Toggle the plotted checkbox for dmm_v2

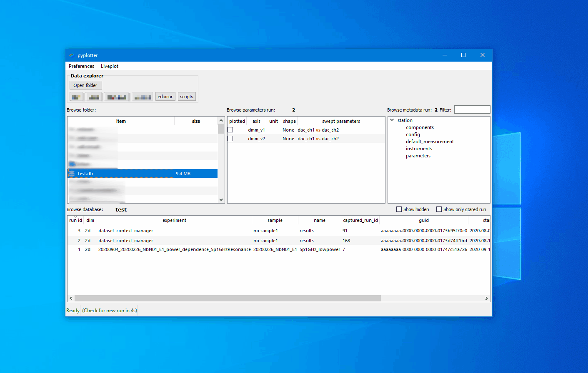click(x=230, y=139)
